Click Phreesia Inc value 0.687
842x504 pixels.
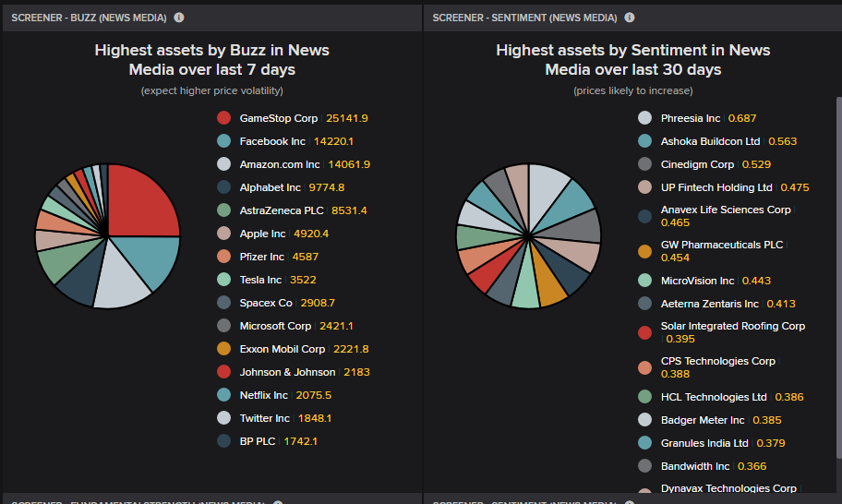[x=742, y=118]
